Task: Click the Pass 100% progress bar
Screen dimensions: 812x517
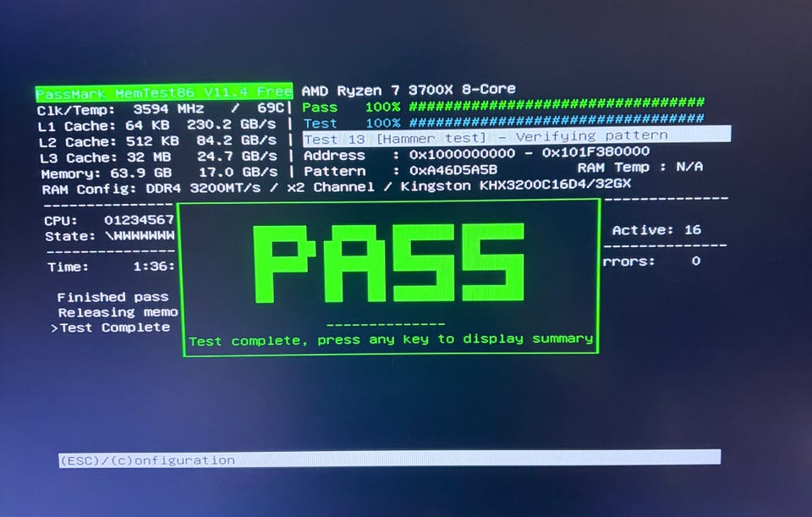Action: [x=502, y=107]
